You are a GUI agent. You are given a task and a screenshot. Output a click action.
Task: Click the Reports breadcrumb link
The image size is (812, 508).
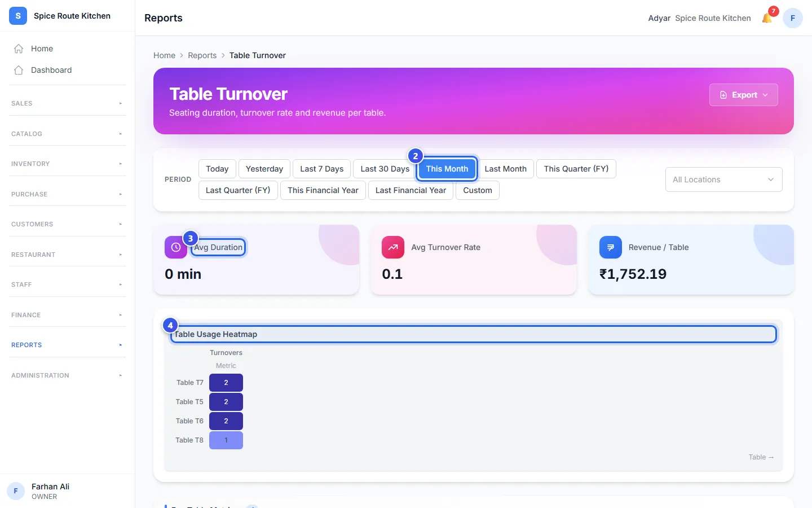pos(202,55)
